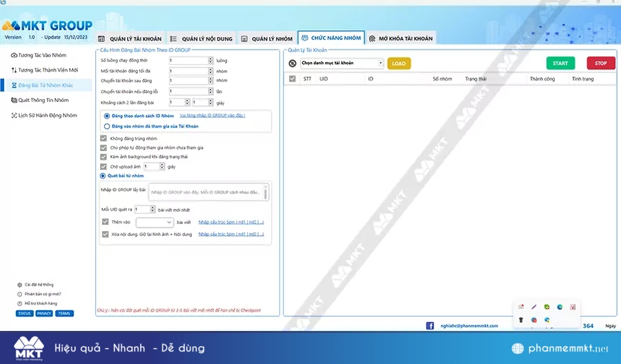
Task: Uncheck Kèm ảnh background khi đăng trạng thái
Action: tap(104, 156)
